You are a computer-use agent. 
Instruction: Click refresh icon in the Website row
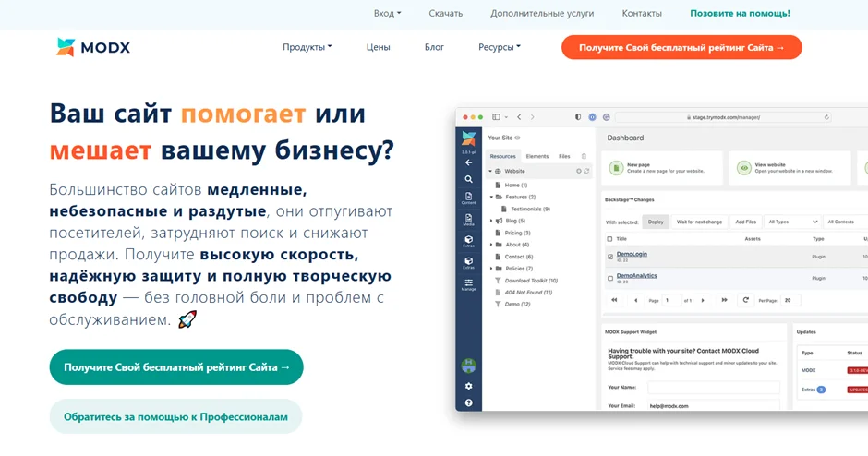pos(586,172)
